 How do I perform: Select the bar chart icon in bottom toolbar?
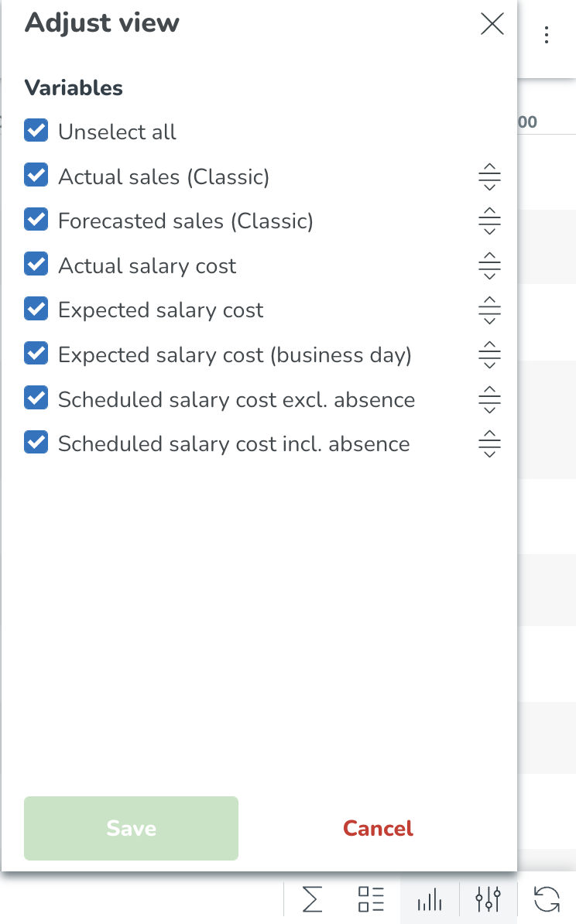[x=430, y=900]
